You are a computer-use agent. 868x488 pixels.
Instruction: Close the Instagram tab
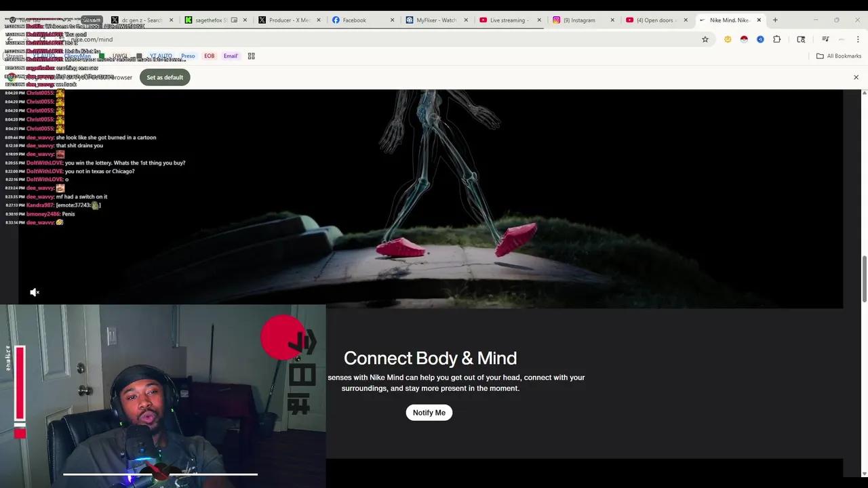(612, 20)
